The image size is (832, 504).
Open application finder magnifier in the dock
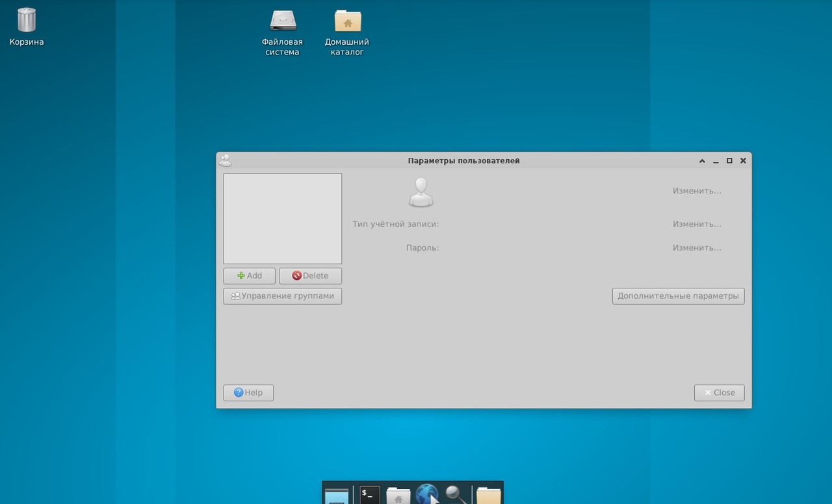(457, 494)
